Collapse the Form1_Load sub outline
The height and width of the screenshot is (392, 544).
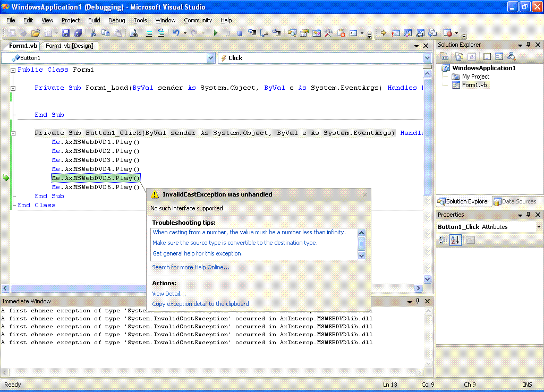tap(13, 88)
